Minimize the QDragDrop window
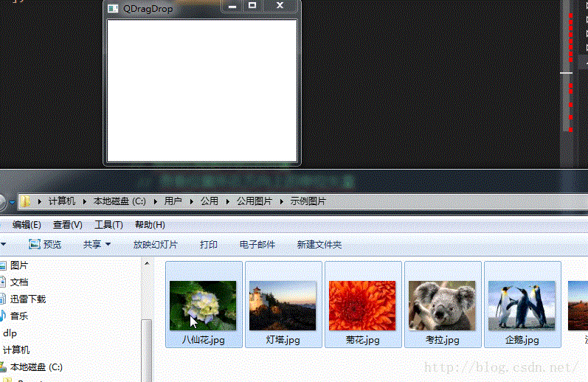This screenshot has height=382, width=588. pos(232,6)
